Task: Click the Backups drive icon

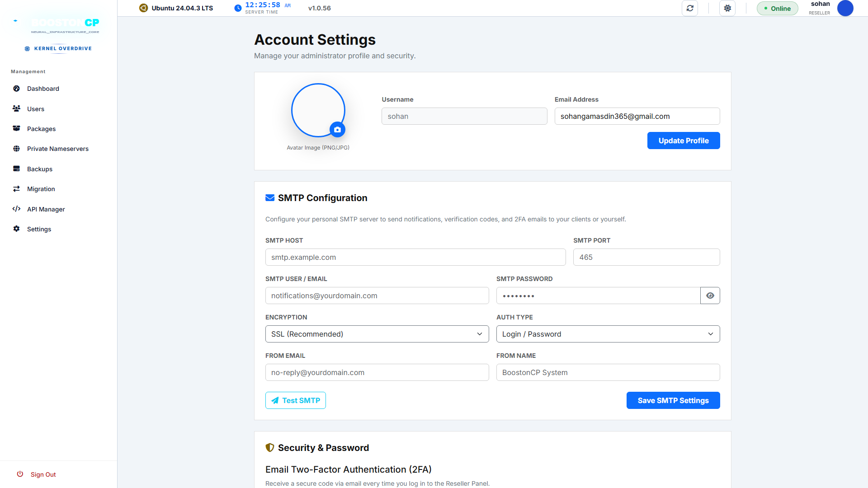Action: point(17,169)
